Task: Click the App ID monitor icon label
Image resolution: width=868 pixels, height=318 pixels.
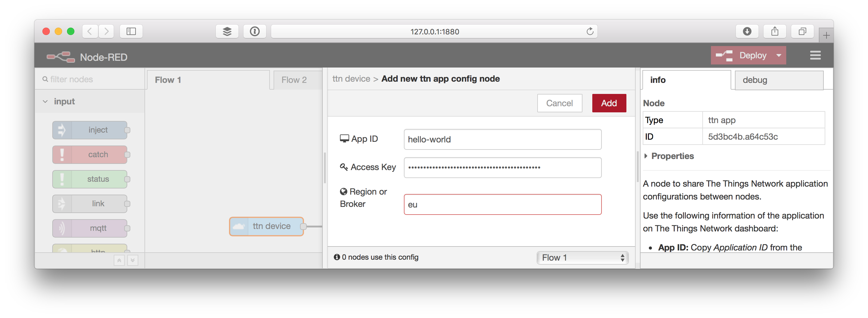Action: click(x=344, y=139)
